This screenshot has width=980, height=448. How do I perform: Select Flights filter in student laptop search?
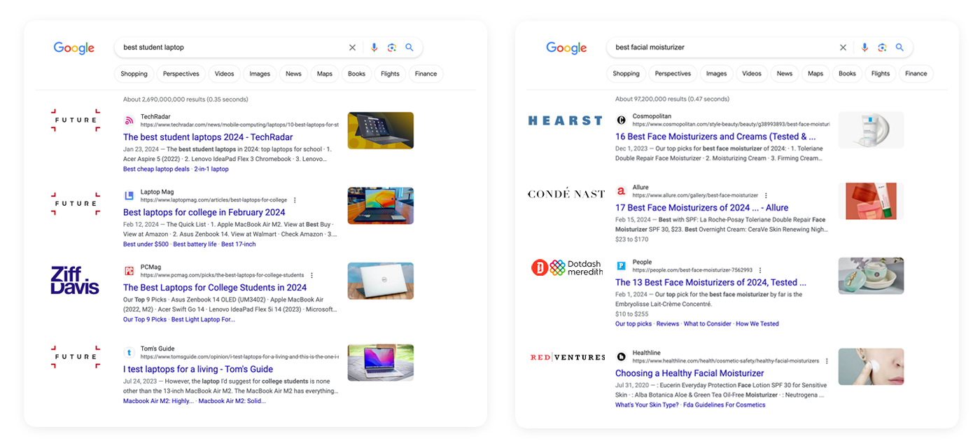coord(390,73)
